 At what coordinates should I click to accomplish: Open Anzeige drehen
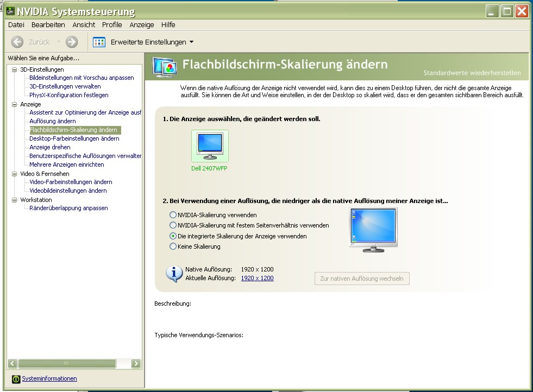[x=50, y=147]
